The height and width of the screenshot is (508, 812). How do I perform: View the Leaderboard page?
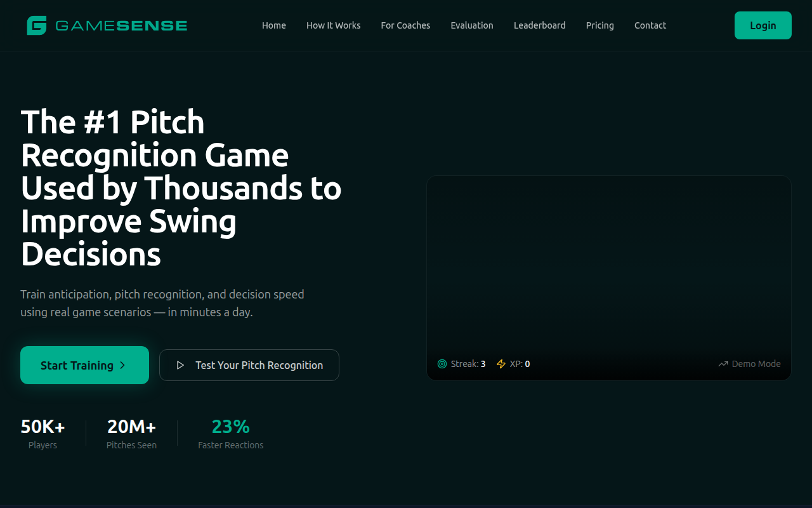click(x=540, y=25)
